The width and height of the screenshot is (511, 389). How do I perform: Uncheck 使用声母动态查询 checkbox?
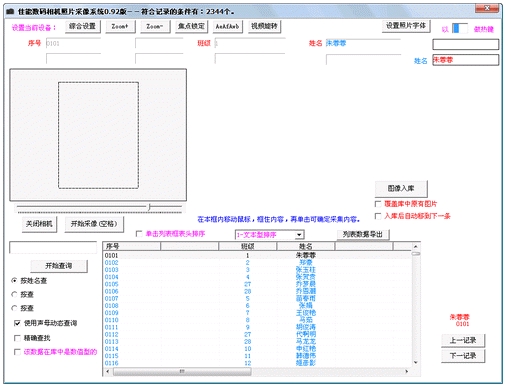pos(17,323)
